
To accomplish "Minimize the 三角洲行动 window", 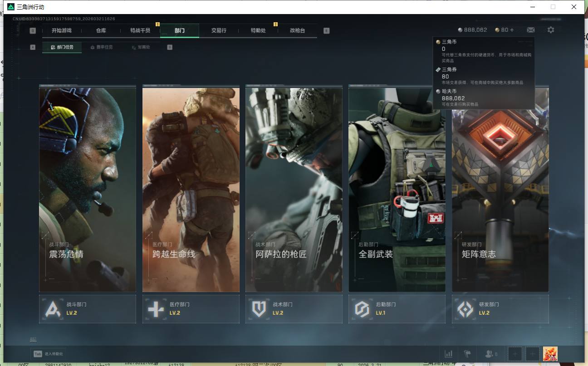I will coord(532,7).
